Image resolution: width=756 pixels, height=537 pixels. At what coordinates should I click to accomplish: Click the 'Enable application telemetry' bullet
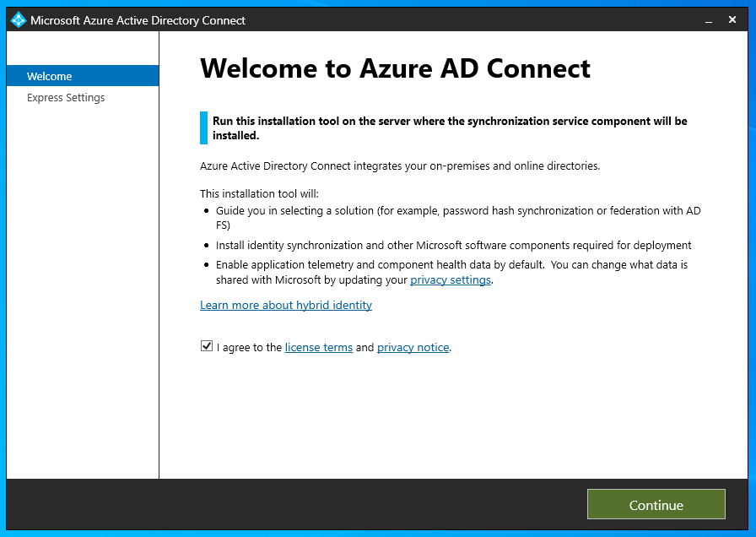tap(451, 272)
